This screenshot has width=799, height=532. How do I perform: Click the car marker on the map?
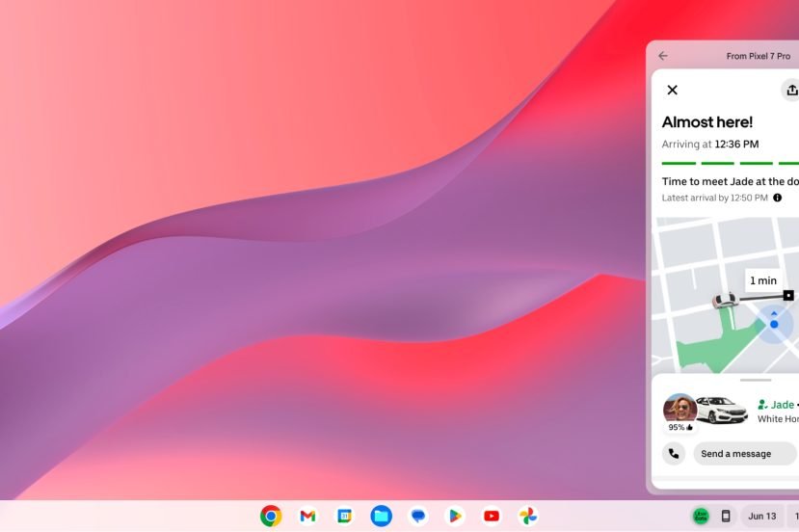coord(726,300)
